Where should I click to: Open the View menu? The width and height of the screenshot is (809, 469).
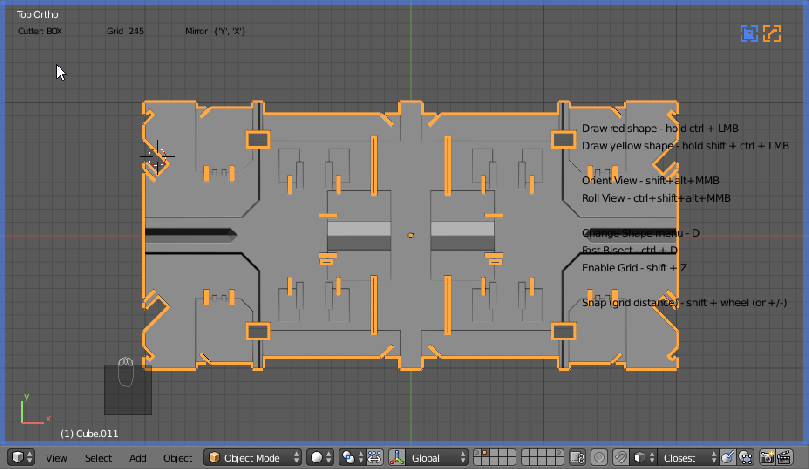(x=57, y=458)
